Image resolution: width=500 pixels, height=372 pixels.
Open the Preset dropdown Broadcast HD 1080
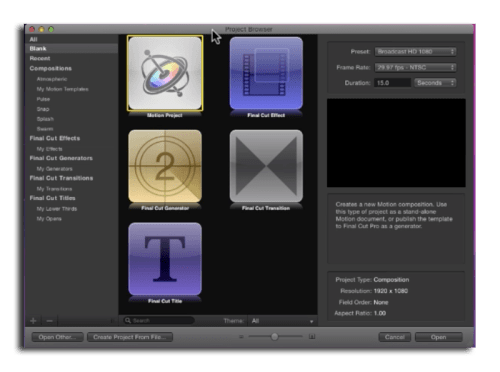415,52
